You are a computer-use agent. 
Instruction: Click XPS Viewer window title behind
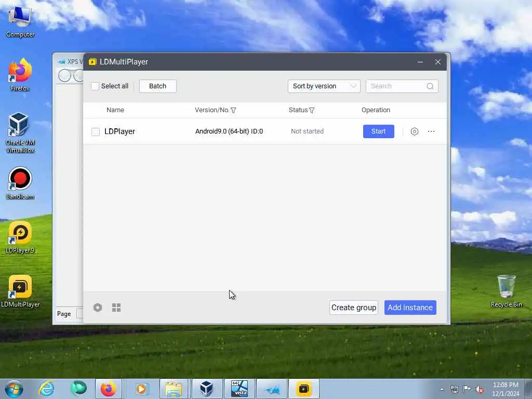pyautogui.click(x=75, y=62)
